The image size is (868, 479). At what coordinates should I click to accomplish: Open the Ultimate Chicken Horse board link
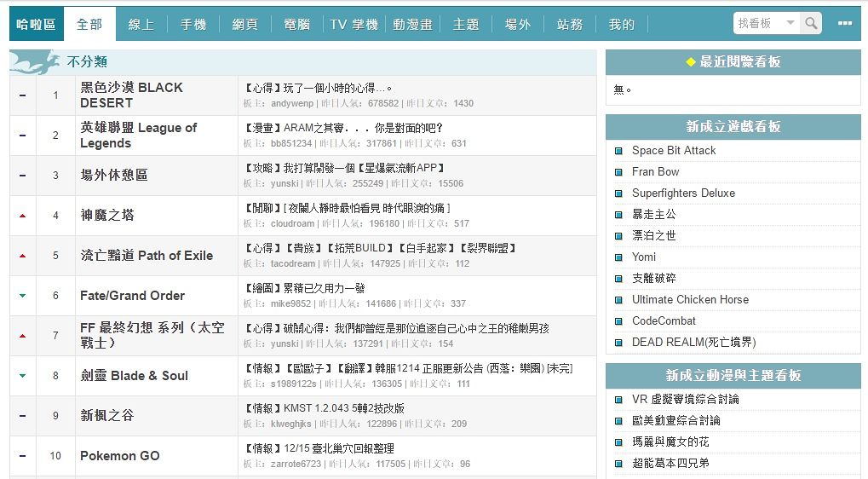pos(690,300)
